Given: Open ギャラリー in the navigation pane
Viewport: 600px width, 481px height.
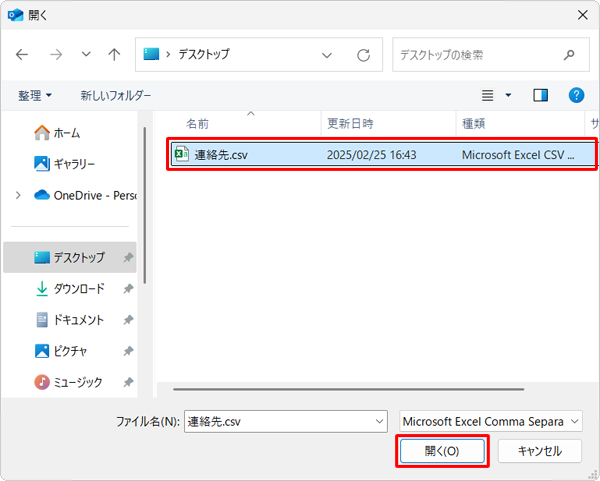Looking at the screenshot, I should (x=64, y=164).
